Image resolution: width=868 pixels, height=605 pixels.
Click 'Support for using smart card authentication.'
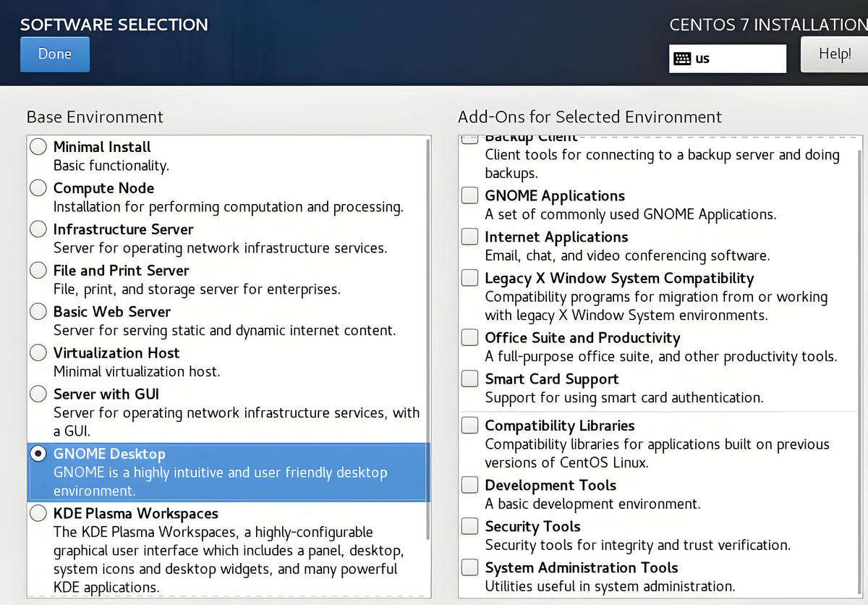click(x=624, y=397)
